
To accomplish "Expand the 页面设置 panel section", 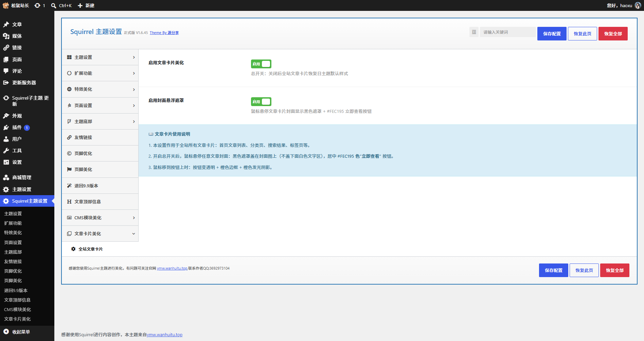I will pyautogui.click(x=100, y=106).
